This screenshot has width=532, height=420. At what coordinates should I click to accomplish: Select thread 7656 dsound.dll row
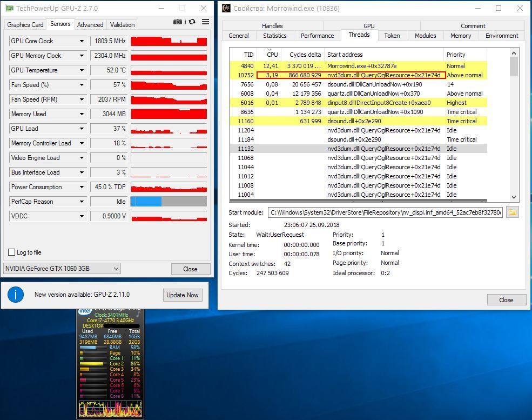point(358,84)
